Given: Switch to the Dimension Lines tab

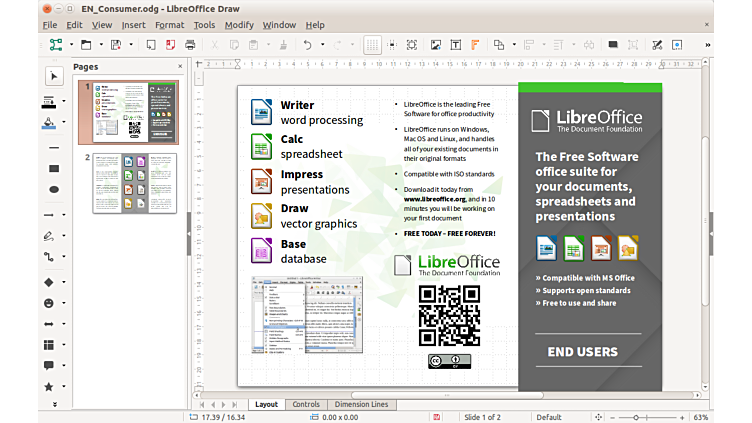Looking at the screenshot, I should tap(361, 405).
